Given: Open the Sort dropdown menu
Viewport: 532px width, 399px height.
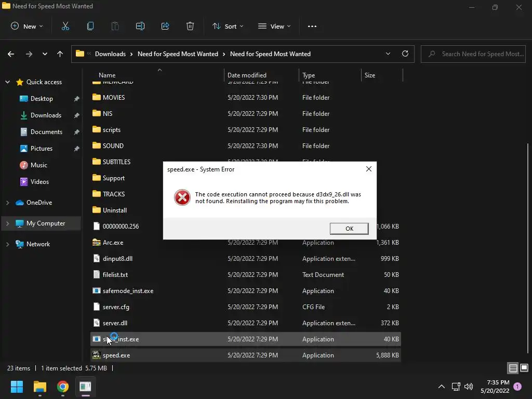Looking at the screenshot, I should point(228,26).
